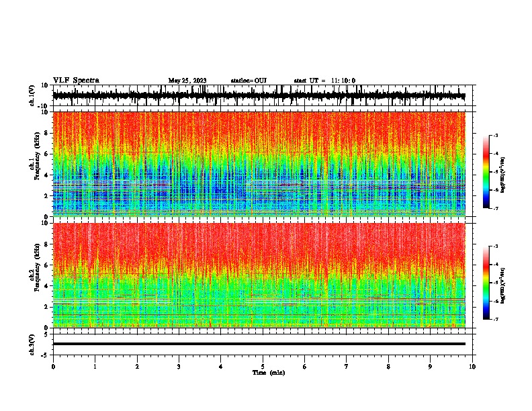Click the time-axis tick label "2"
Viewport: 532px width, 411px height.
(x=137, y=367)
